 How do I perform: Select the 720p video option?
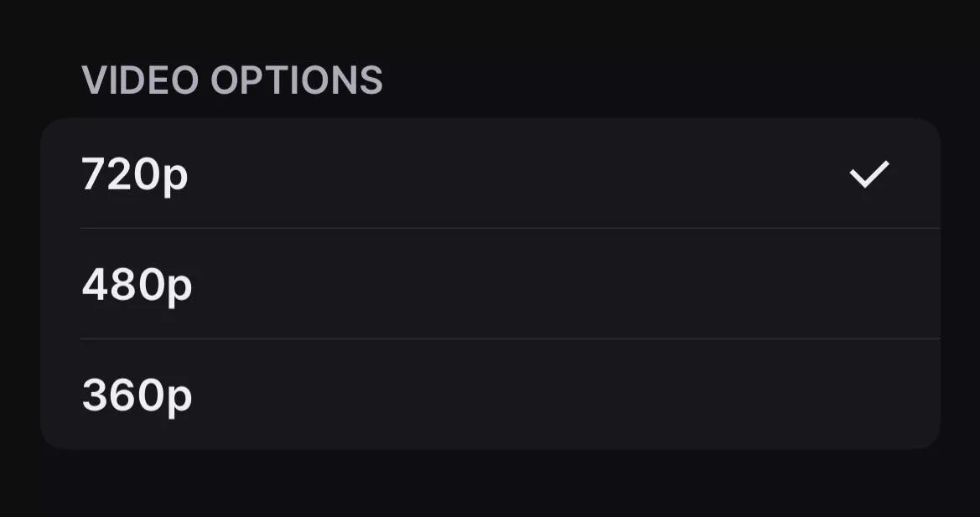(490, 174)
